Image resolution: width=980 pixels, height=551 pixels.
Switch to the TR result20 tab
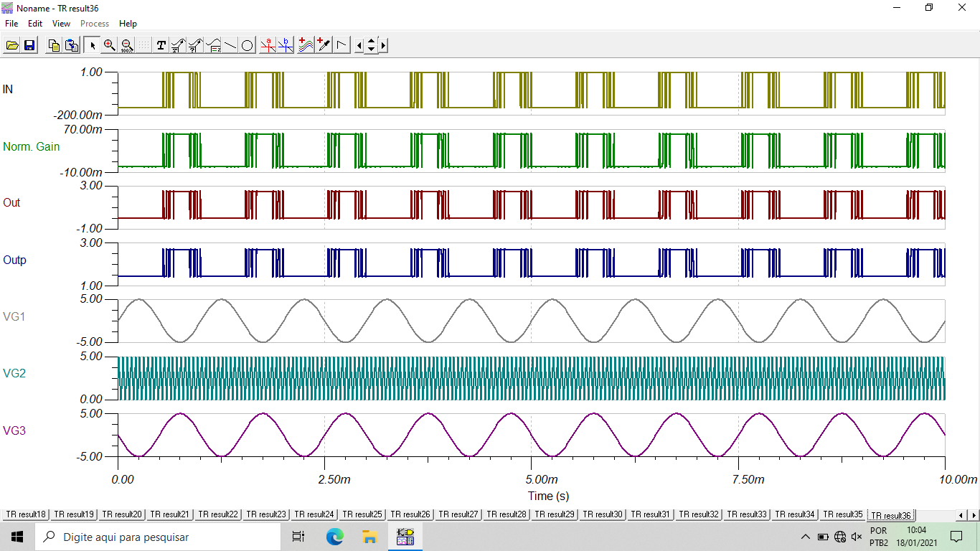pyautogui.click(x=122, y=514)
